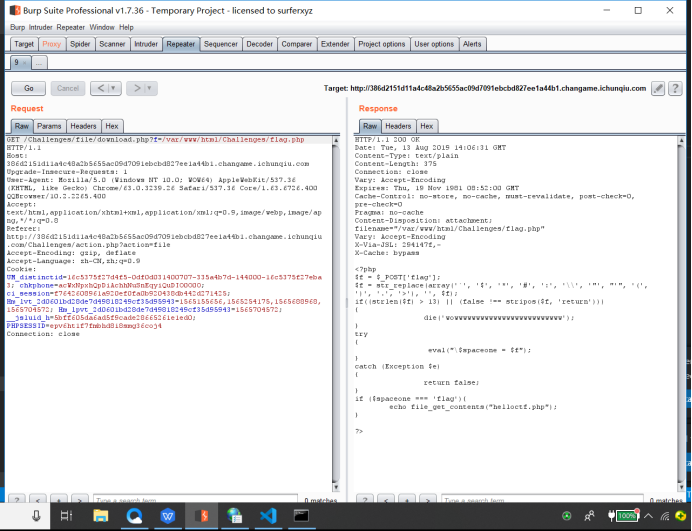This screenshot has height=531, width=692.
Task: Select the Repeater tool tab
Action: [181, 44]
